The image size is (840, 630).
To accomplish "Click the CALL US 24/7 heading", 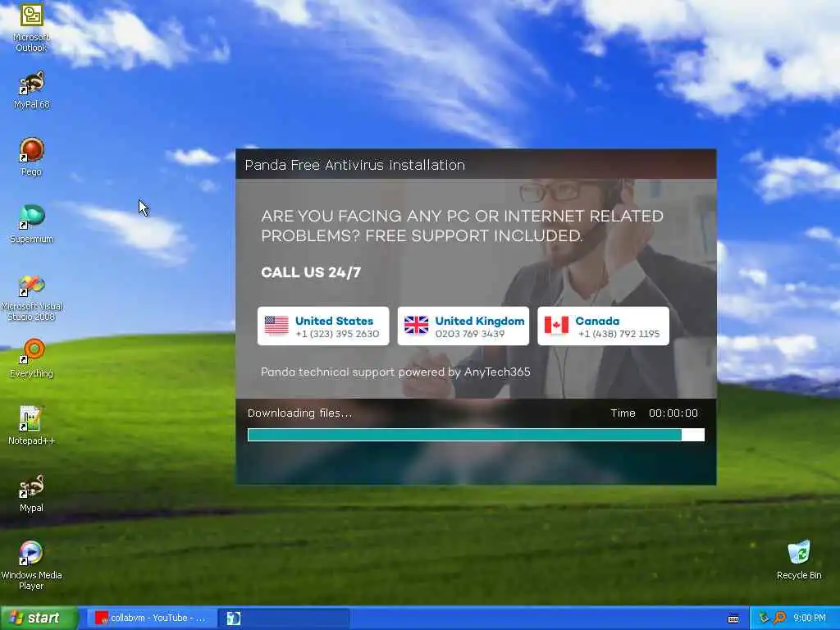I will click(311, 272).
